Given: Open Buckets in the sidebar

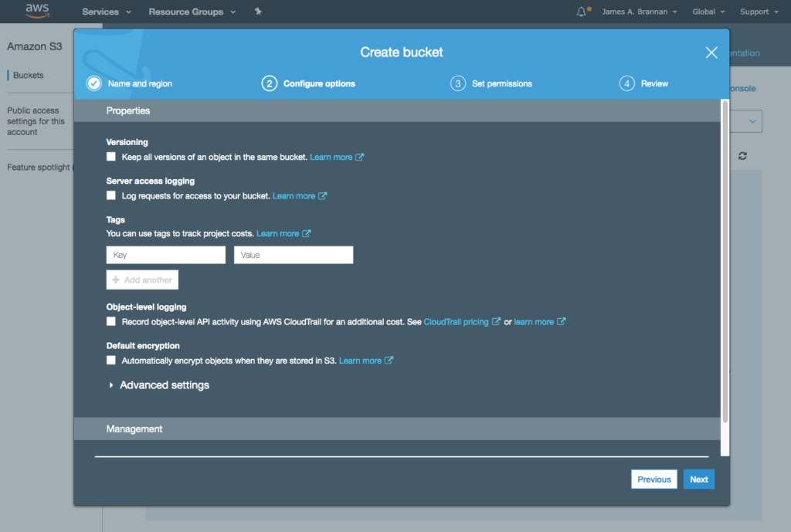Looking at the screenshot, I should pos(29,75).
